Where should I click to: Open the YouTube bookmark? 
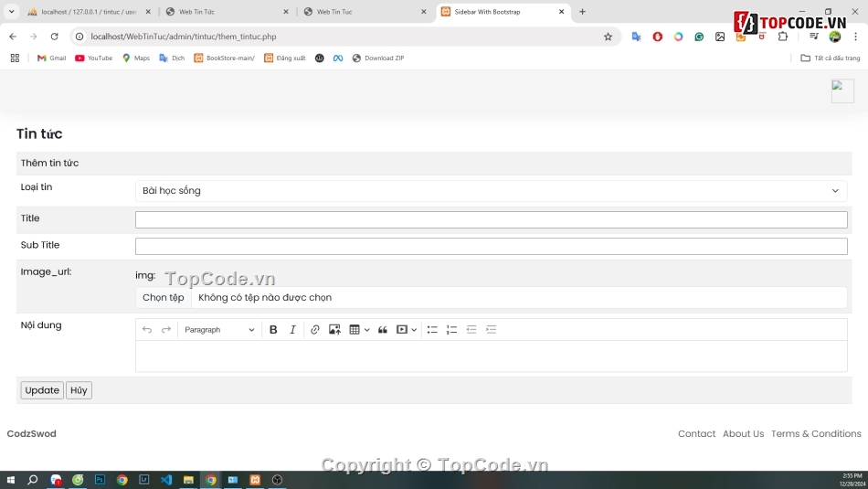point(93,58)
